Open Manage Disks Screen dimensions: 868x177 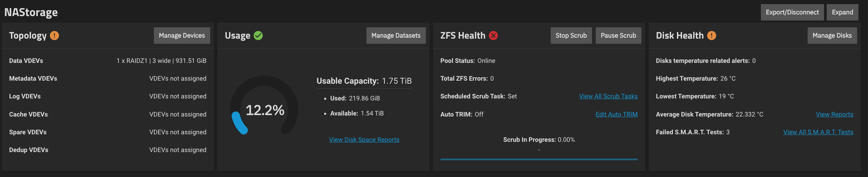pos(832,36)
